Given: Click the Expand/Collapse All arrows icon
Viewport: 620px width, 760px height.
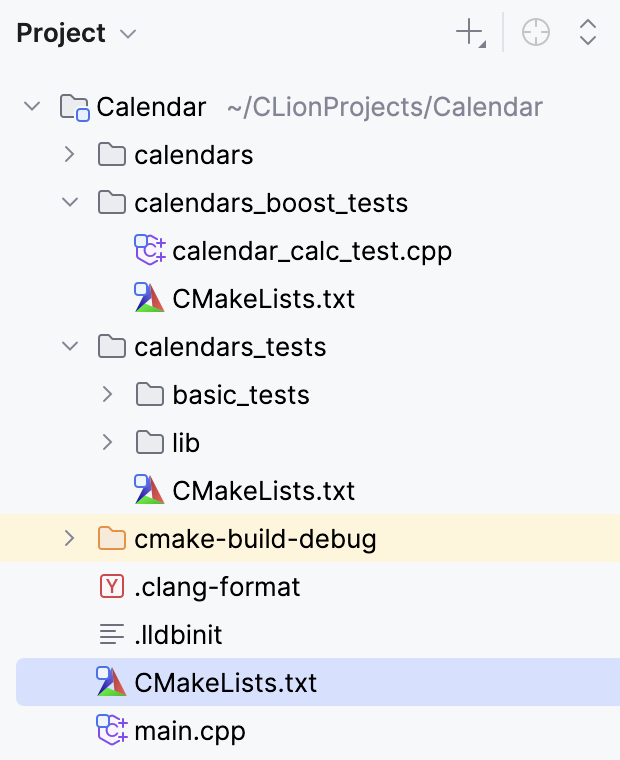Looking at the screenshot, I should coord(588,33).
